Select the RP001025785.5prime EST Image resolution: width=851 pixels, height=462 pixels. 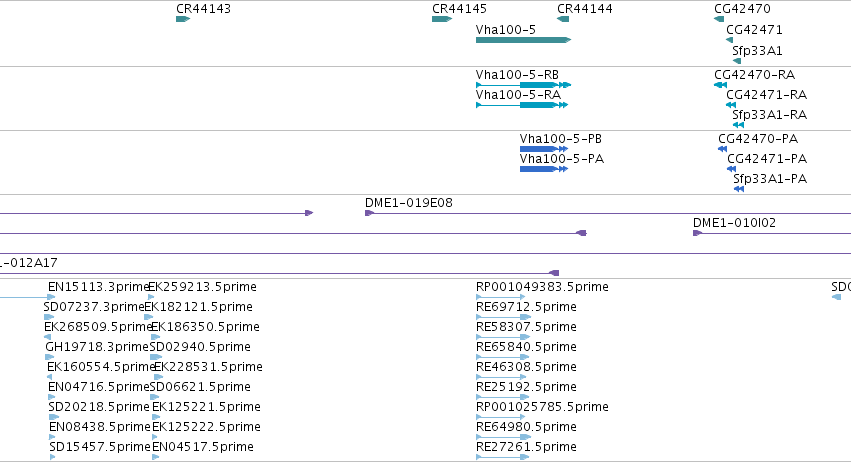(x=500, y=417)
